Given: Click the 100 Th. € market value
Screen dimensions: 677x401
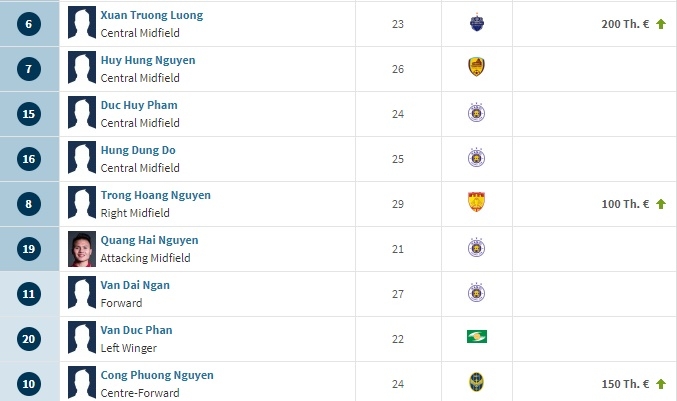Looking at the screenshot, I should pos(626,204).
